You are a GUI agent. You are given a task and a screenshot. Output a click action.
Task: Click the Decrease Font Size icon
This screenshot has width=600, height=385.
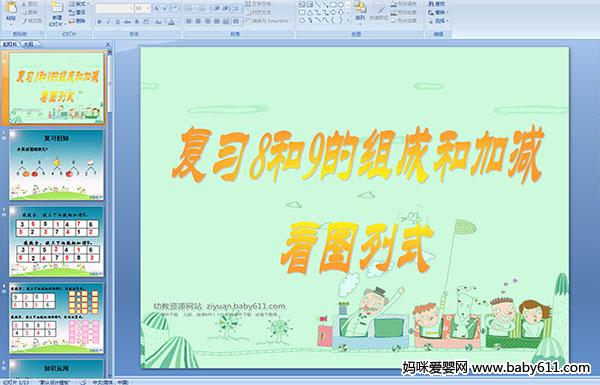[x=165, y=8]
